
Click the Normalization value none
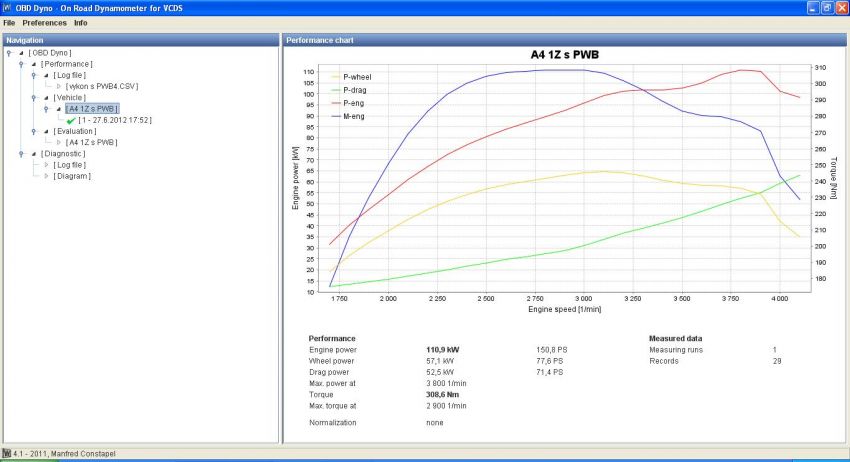(435, 422)
